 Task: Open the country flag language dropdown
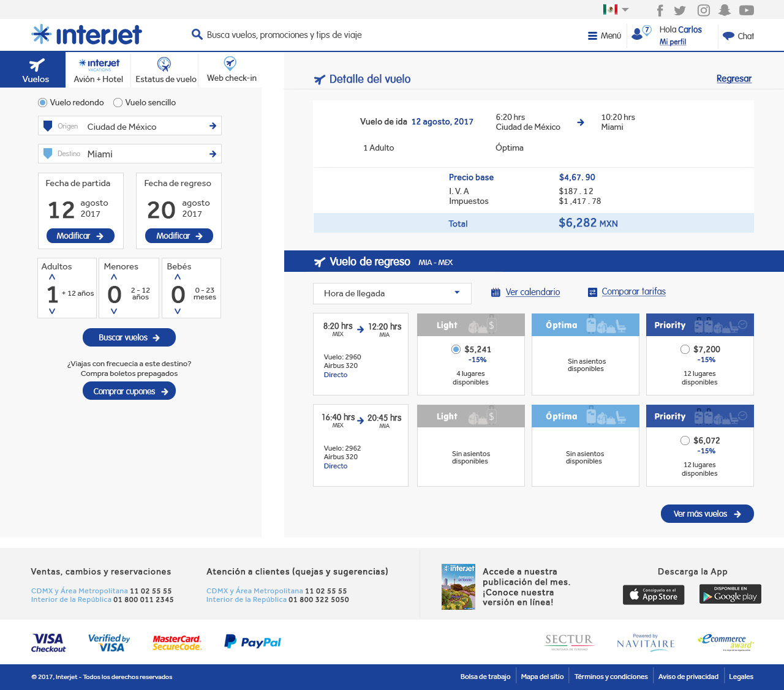point(616,9)
